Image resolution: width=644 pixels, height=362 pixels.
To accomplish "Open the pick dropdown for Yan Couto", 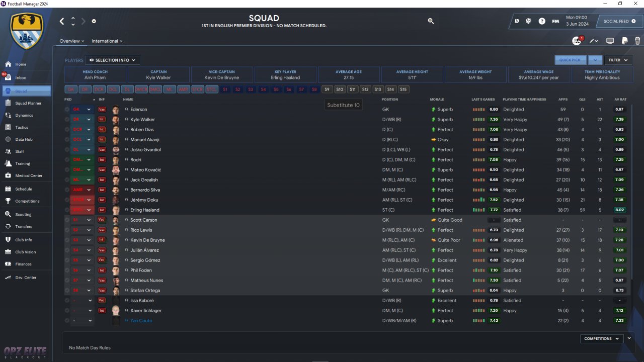I will [83, 320].
